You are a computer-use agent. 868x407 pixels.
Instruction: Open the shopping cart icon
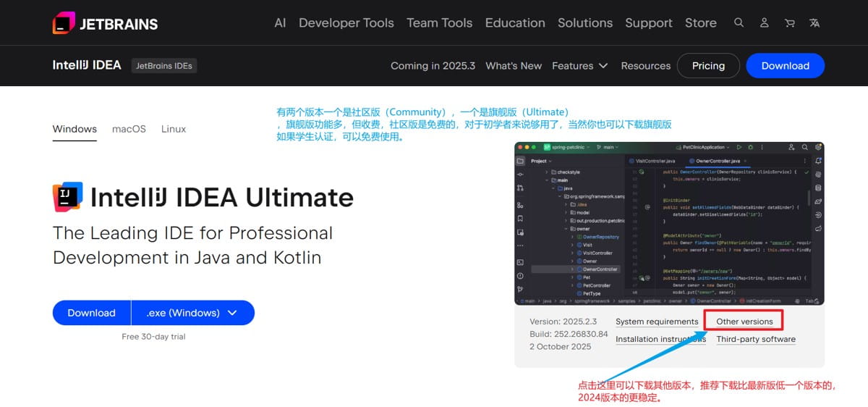coord(789,23)
